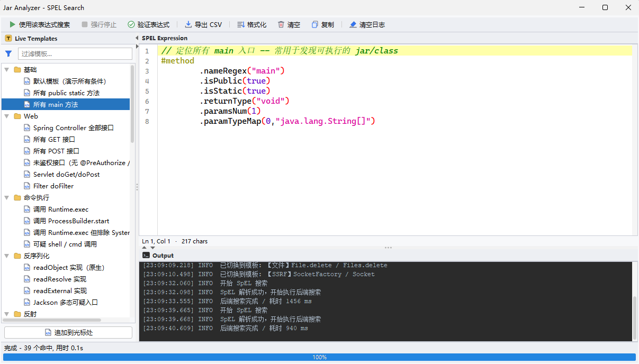The image size is (639, 364).
Task: Select 所有 public static 方法 template
Action: (x=66, y=93)
